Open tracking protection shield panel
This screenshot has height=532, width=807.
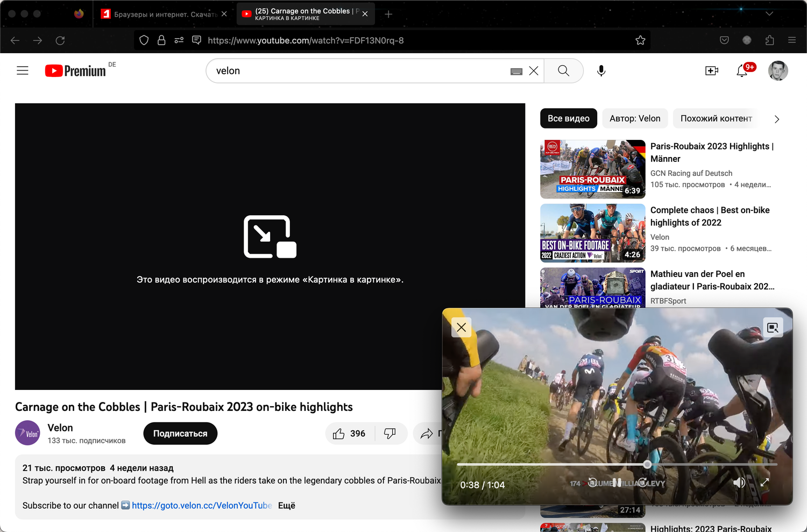(144, 40)
